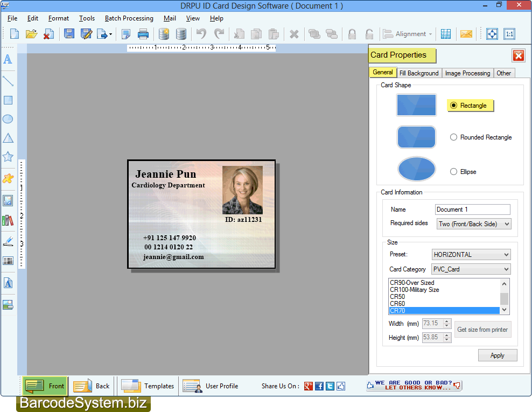Share on Facebook
The image size is (532, 412).
(319, 386)
